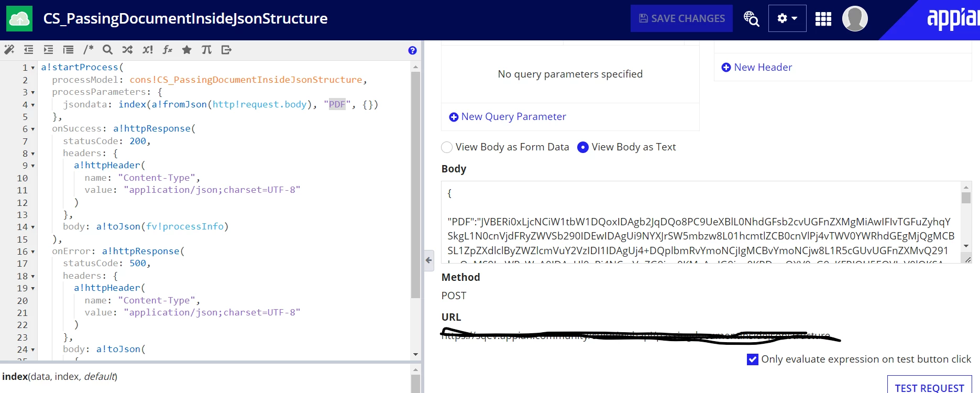
Task: Collapse code fold at line 16
Action: [x=33, y=252]
